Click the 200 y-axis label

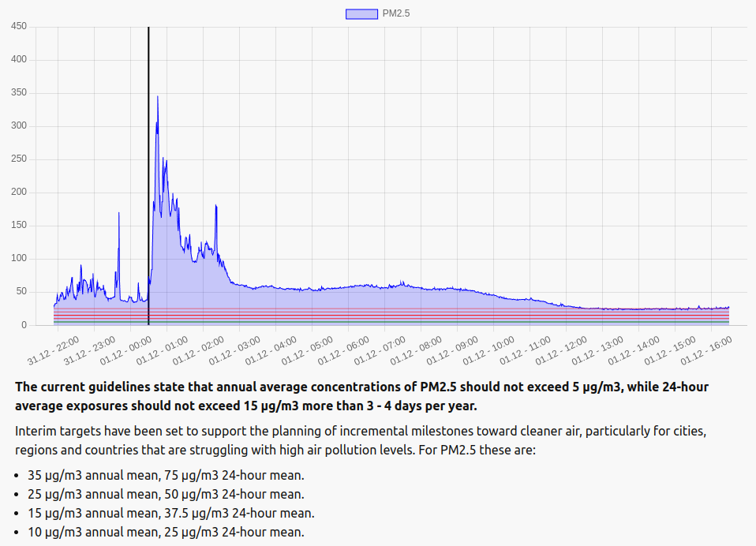[x=19, y=192]
